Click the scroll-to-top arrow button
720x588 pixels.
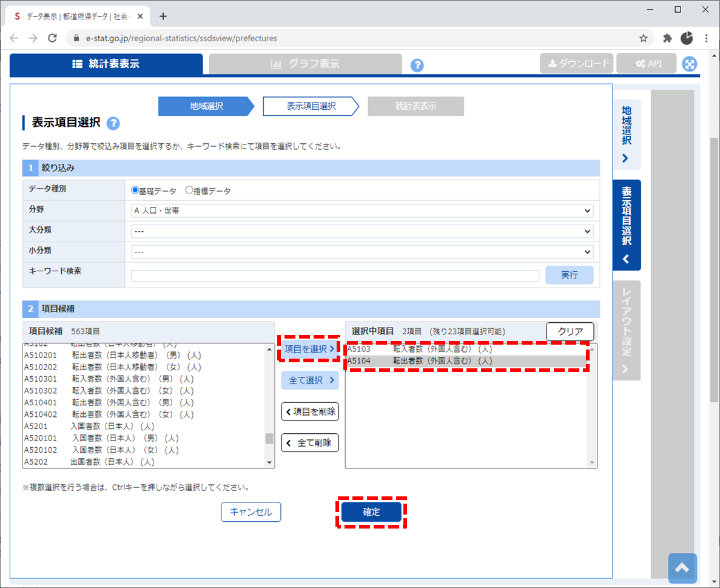pos(682,568)
